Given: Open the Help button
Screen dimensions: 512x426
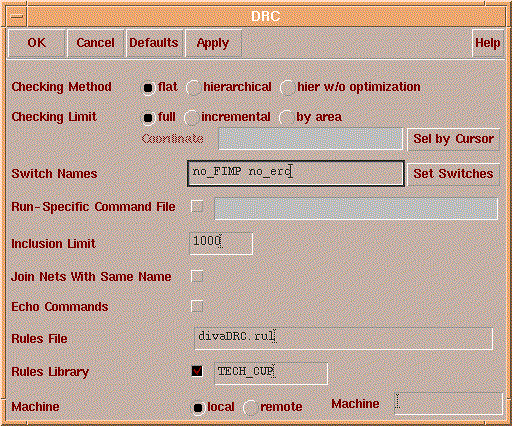Looking at the screenshot, I should pos(488,43).
